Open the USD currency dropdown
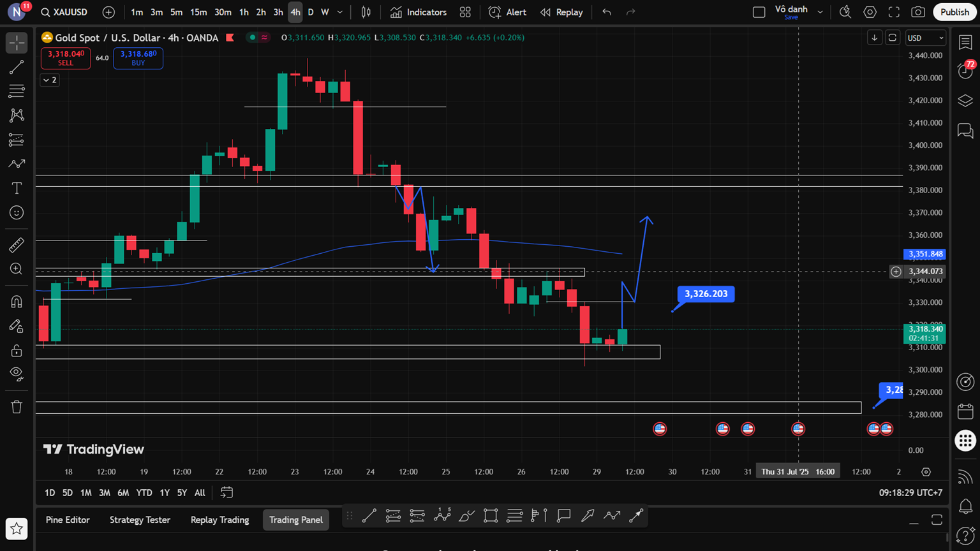The width and height of the screenshot is (980, 551). coord(926,38)
